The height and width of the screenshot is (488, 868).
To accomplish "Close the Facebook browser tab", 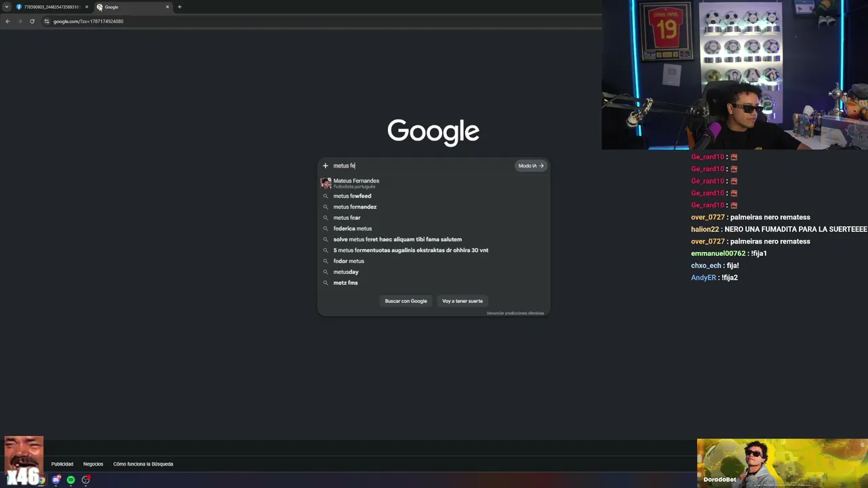I will click(x=87, y=7).
